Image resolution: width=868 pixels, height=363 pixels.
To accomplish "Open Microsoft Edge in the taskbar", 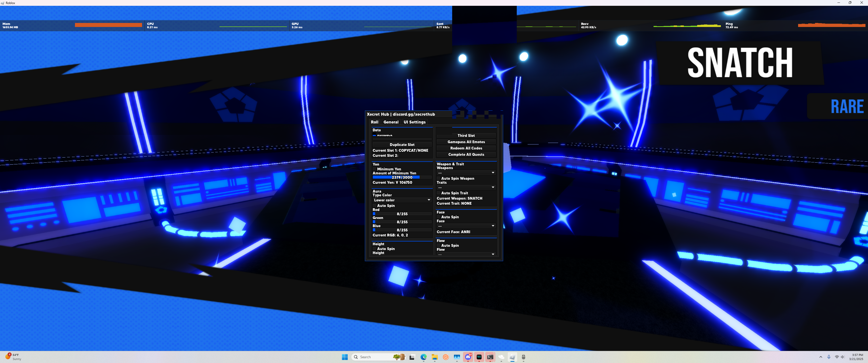I will [424, 357].
